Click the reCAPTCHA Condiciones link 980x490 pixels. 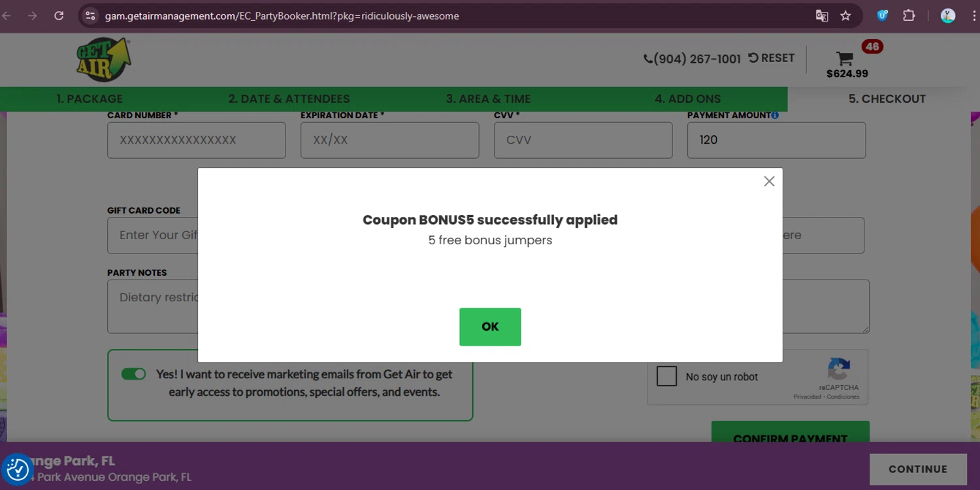coord(843,397)
